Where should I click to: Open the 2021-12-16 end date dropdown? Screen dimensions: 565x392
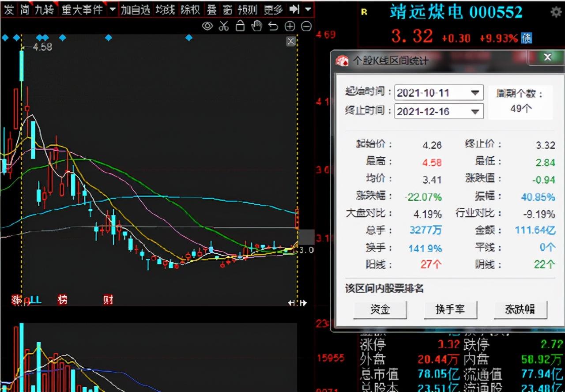(476, 111)
